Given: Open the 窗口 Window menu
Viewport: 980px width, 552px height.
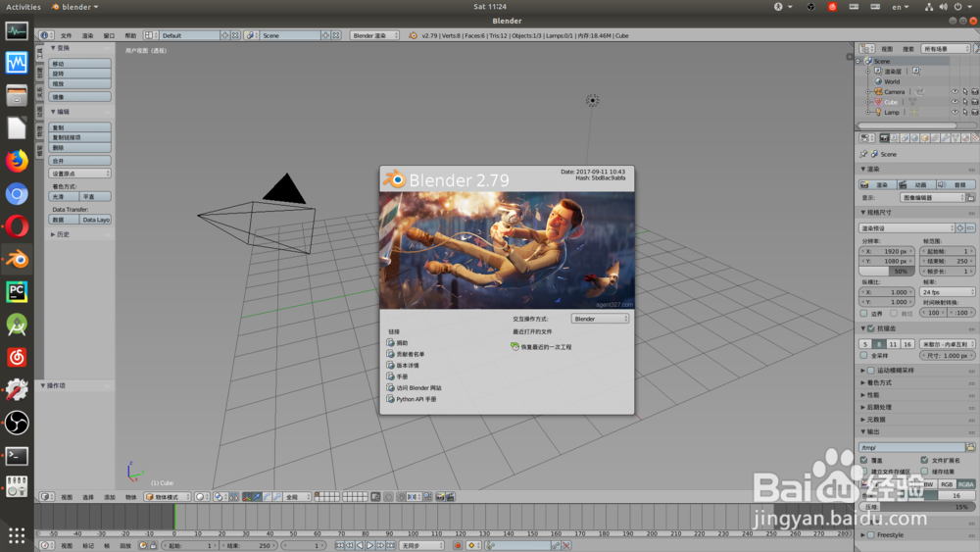Looking at the screenshot, I should [x=109, y=35].
